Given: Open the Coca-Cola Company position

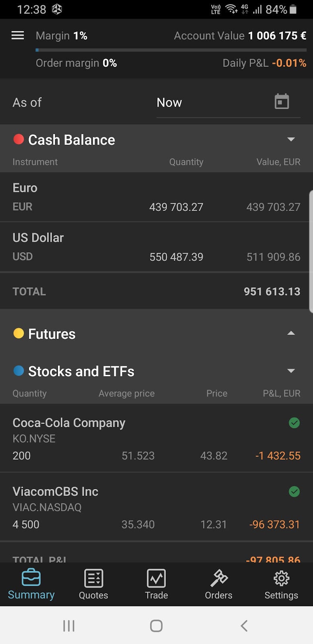Looking at the screenshot, I should (x=121, y=439).
